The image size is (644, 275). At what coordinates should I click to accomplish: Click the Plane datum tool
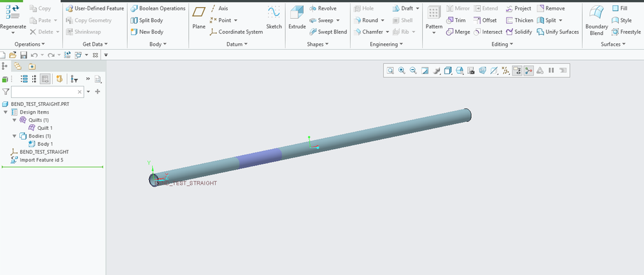click(199, 17)
